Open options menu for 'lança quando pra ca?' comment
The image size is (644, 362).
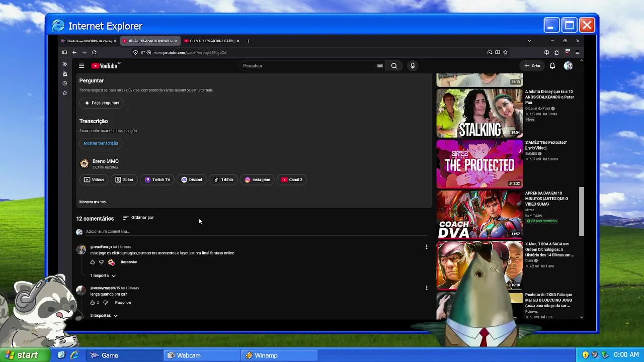click(x=427, y=288)
